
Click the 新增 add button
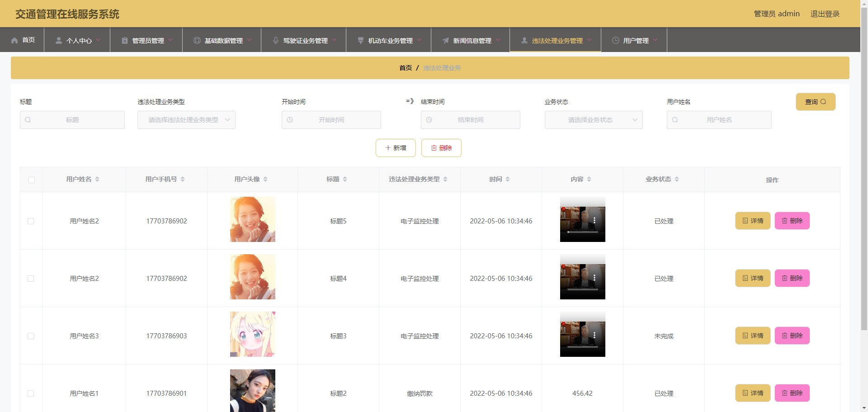tap(396, 148)
